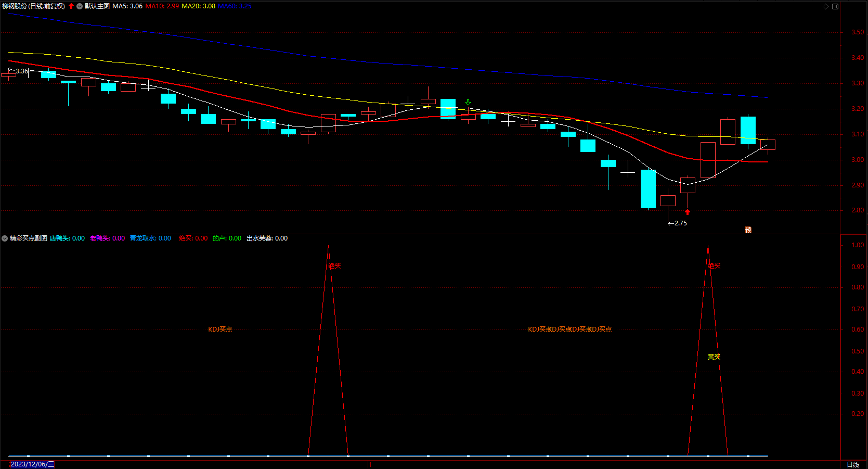Toggle the side panel icon at top-right
868x469 pixels.
835,6
